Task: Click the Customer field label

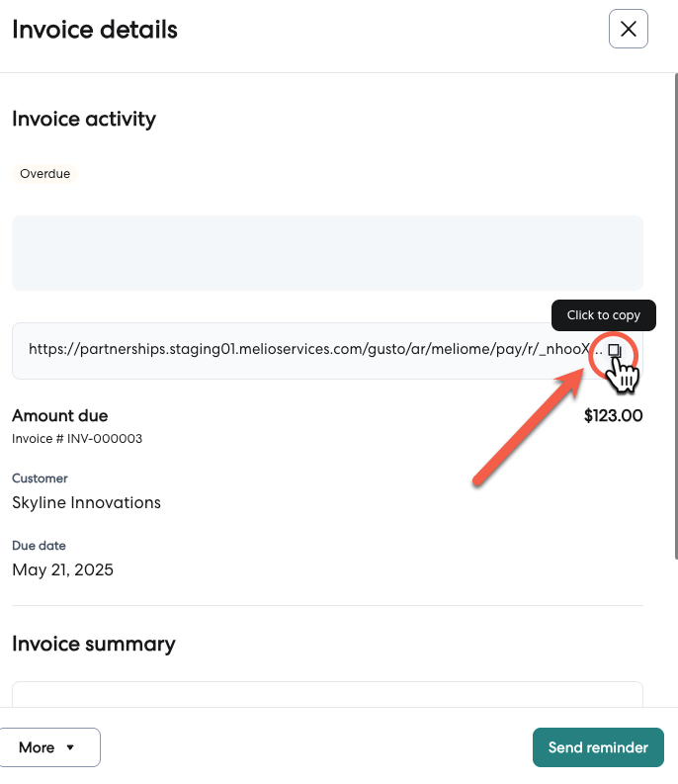Action: point(40,479)
